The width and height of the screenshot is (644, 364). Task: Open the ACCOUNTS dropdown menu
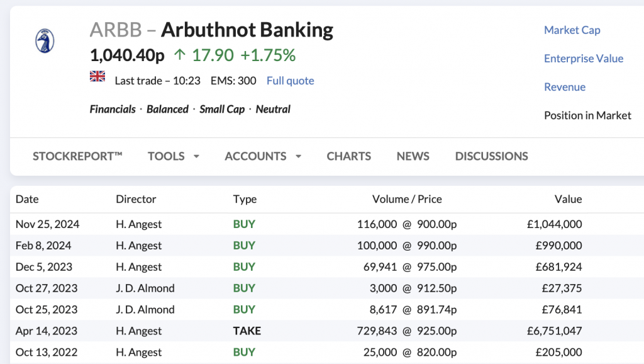point(262,156)
